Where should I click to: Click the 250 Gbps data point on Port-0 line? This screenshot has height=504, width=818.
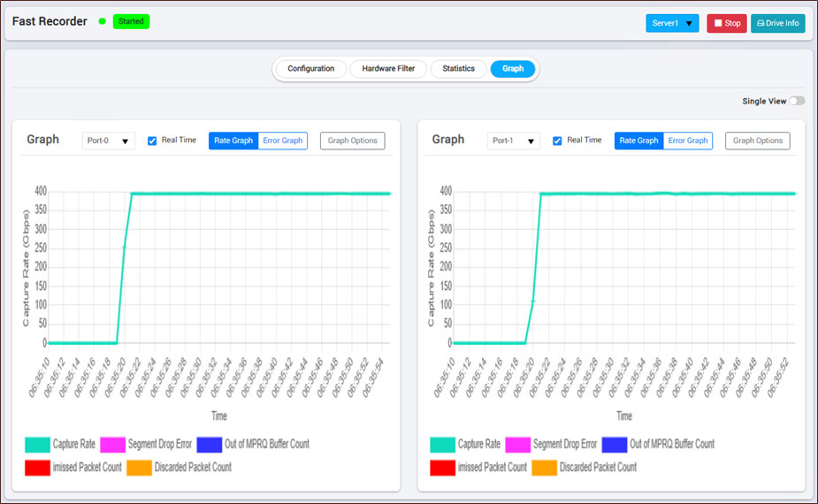(124, 247)
